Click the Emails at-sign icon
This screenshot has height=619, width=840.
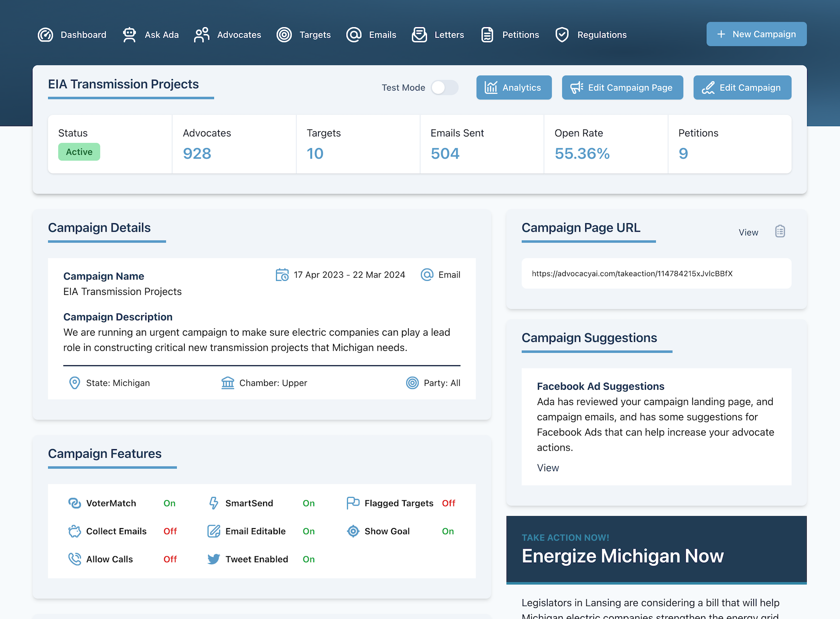click(354, 35)
